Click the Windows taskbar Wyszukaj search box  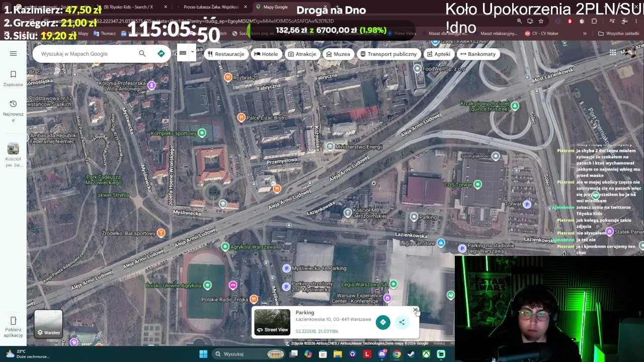248,354
